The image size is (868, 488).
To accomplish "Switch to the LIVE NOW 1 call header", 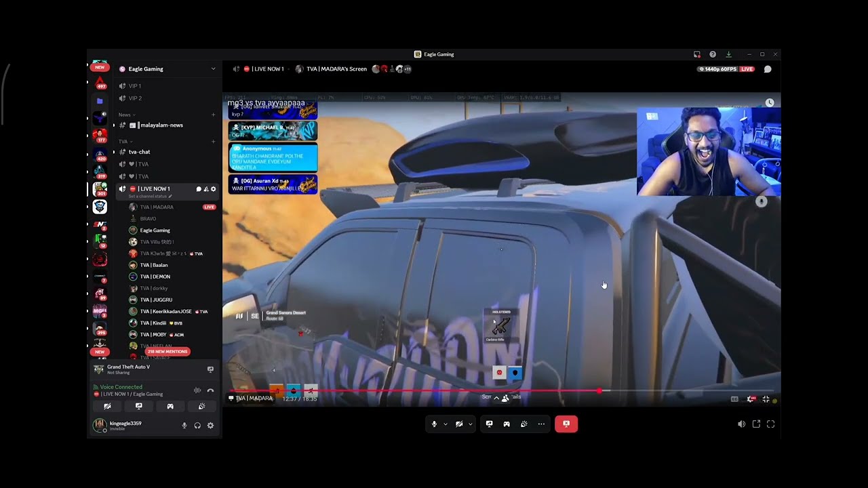I will [x=263, y=69].
